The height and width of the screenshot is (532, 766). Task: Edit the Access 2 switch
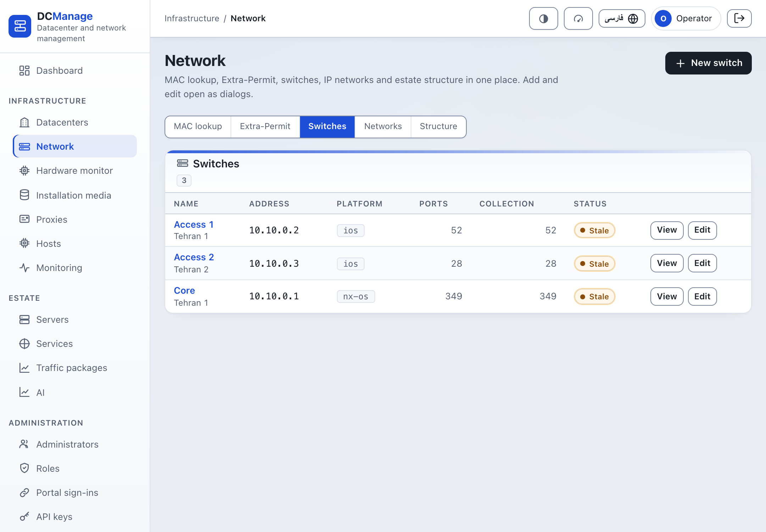coord(702,263)
